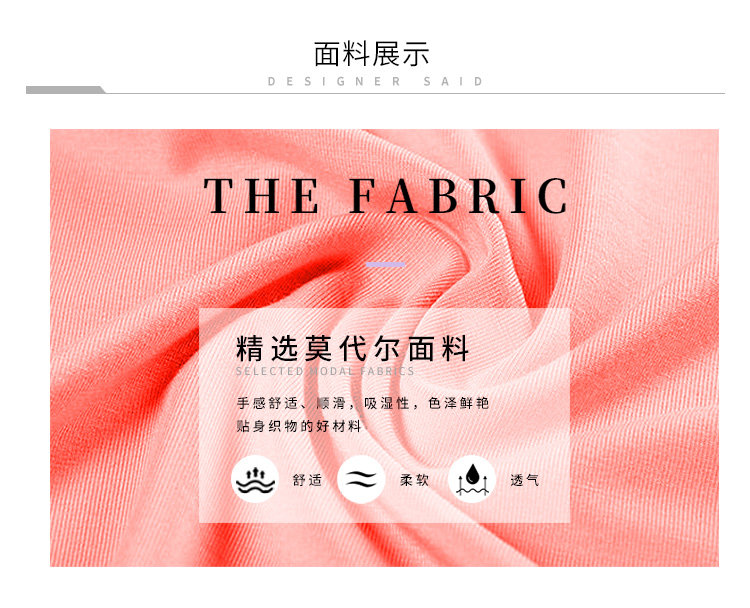Image resolution: width=750 pixels, height=608 pixels.
Task: Click the 柔软 label
Action: click(x=414, y=480)
